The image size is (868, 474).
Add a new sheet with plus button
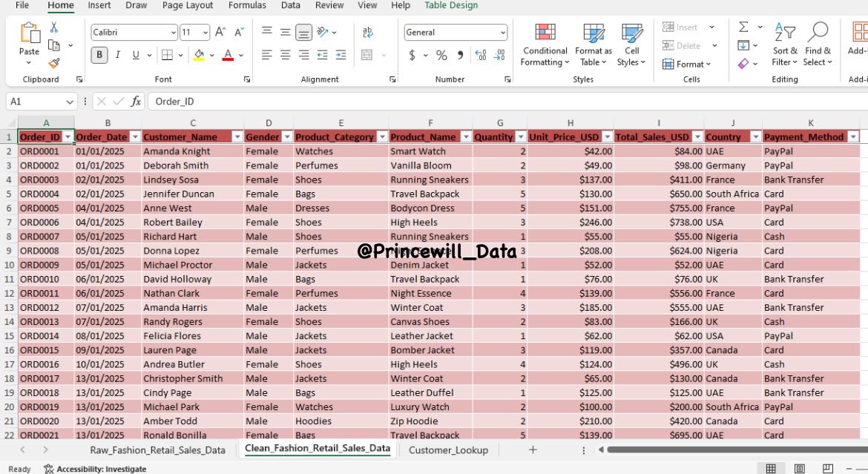[x=533, y=450]
